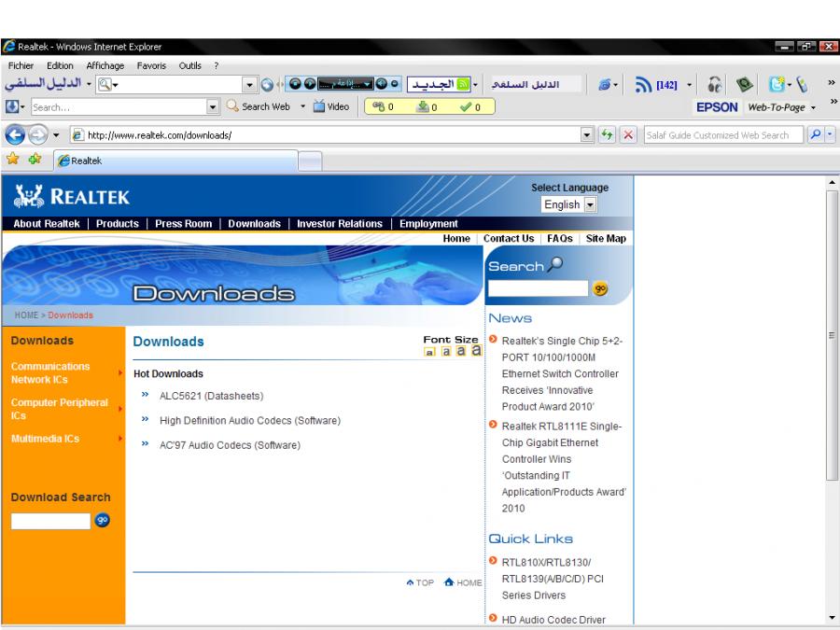Click the RSS feed icon showing 142
Image resolution: width=840 pixels, height=630 pixels.
coord(643,88)
